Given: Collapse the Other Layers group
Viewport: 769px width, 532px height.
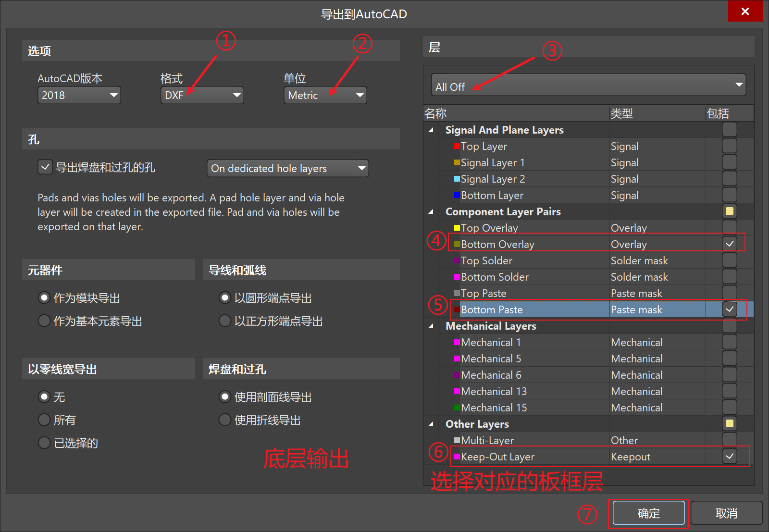Looking at the screenshot, I should click(x=430, y=424).
